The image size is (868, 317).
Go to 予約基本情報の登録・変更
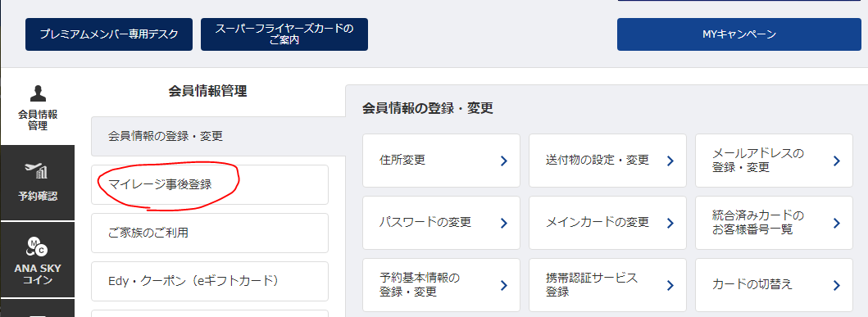tap(441, 285)
